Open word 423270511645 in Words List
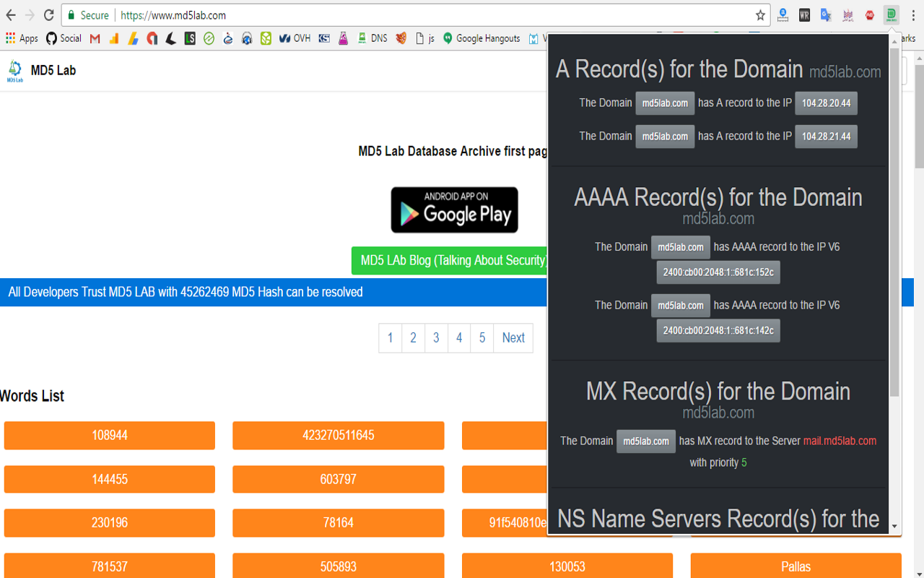 coord(338,435)
